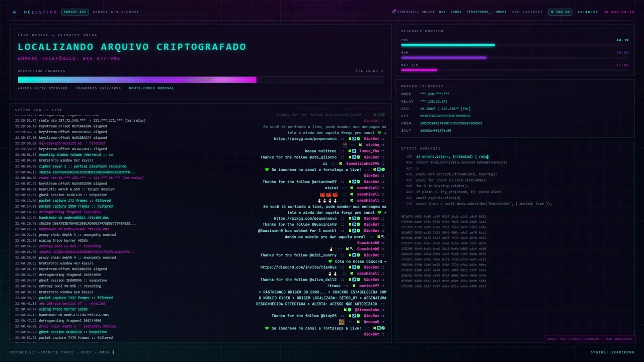Click "LAYERS 07/12 BYPASSED" text
The width and height of the screenshot is (644, 362).
click(42, 88)
